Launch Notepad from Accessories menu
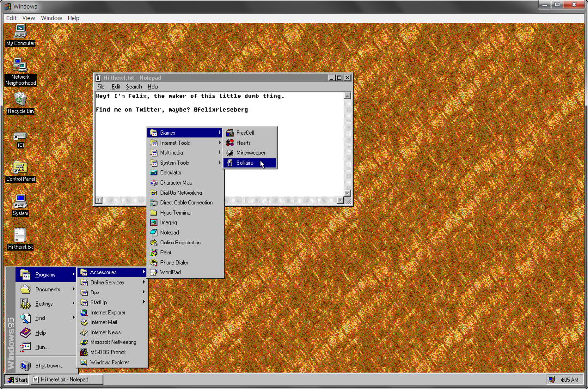Image resolution: width=588 pixels, height=389 pixels. point(185,233)
